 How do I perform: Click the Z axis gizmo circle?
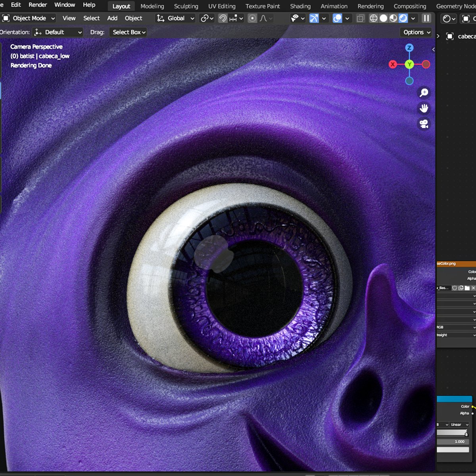click(x=409, y=48)
